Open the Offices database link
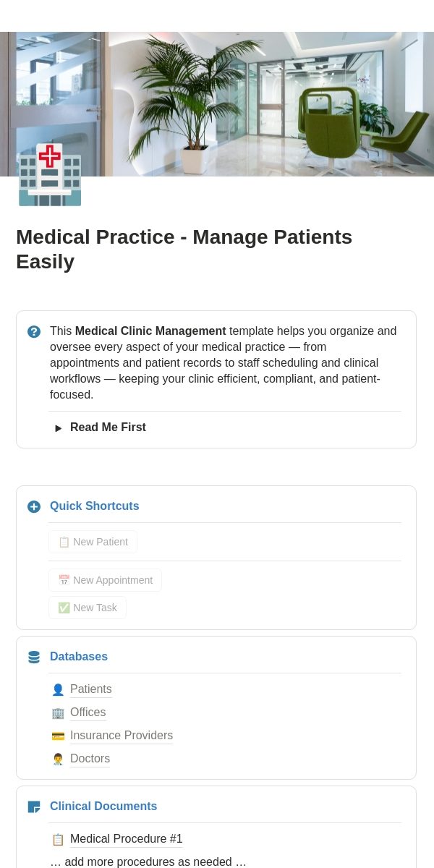 point(88,712)
